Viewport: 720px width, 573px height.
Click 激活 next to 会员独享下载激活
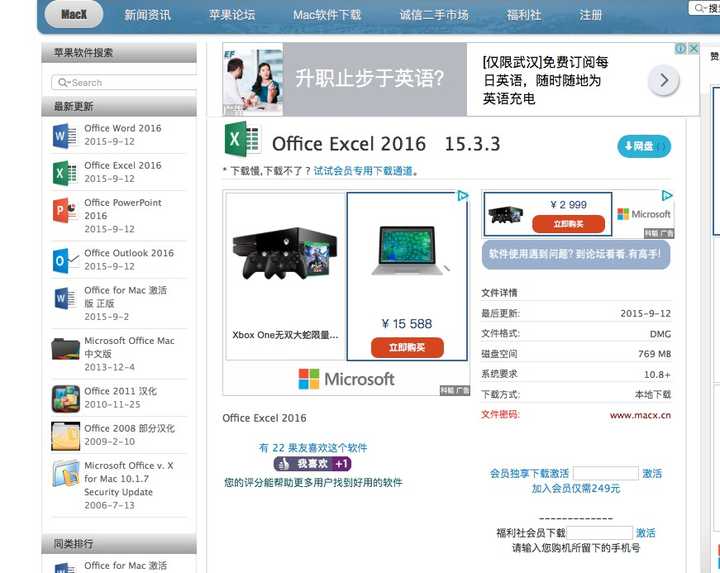[652, 473]
